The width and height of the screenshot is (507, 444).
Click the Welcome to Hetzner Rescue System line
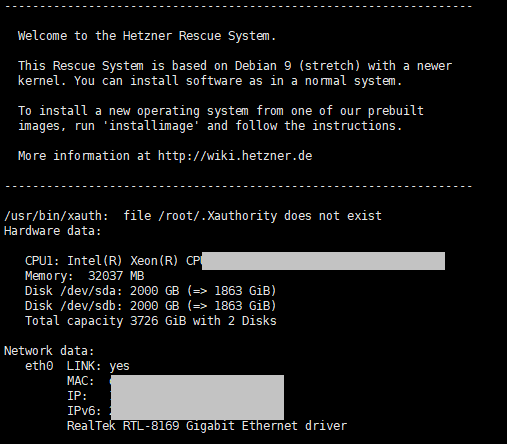(147, 36)
